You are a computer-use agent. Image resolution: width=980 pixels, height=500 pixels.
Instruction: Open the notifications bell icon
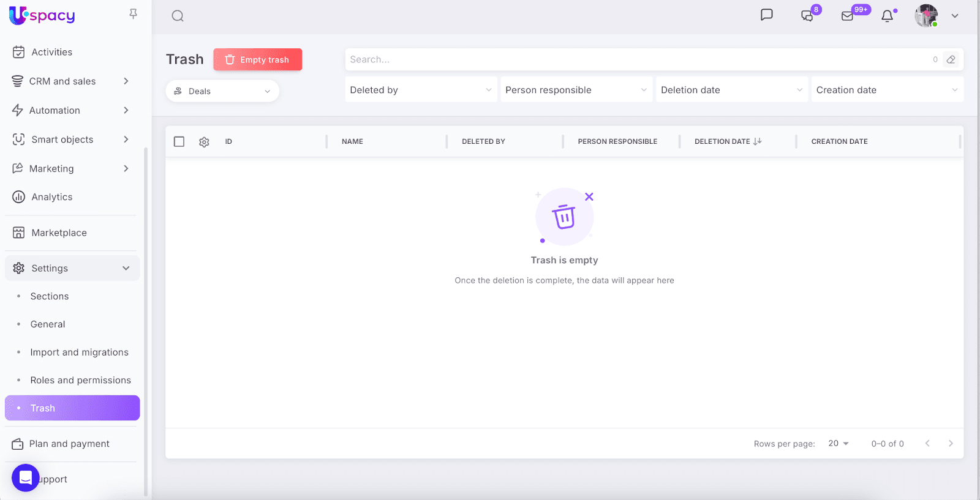pyautogui.click(x=887, y=17)
